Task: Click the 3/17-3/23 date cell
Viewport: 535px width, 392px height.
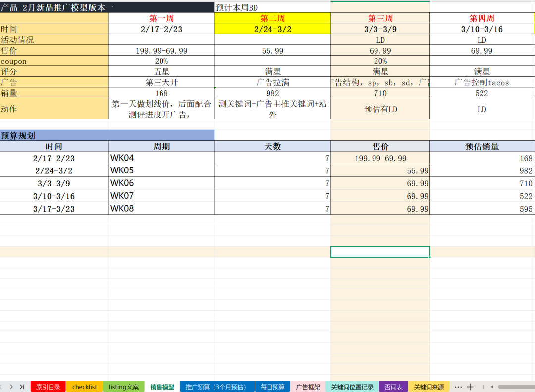Action: click(x=54, y=208)
